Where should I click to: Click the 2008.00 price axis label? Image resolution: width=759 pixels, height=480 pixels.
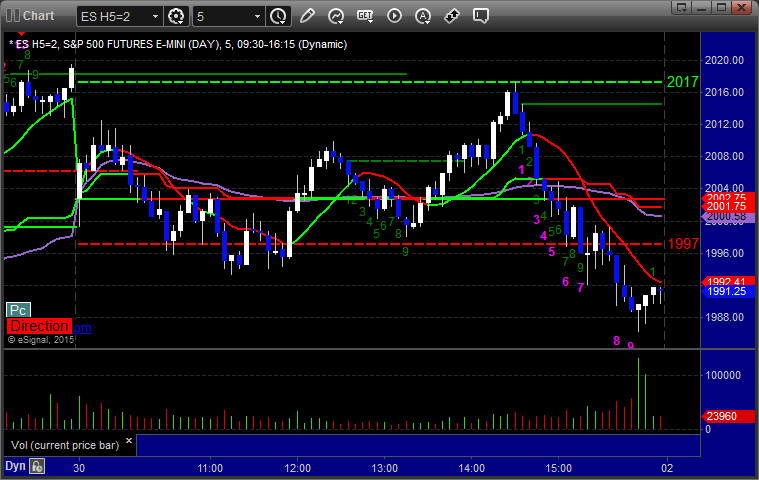pyautogui.click(x=724, y=156)
